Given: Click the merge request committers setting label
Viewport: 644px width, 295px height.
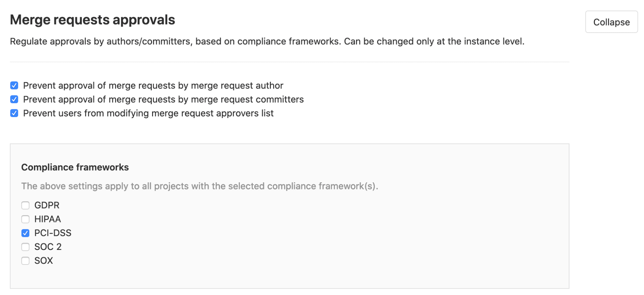Looking at the screenshot, I should [x=163, y=99].
